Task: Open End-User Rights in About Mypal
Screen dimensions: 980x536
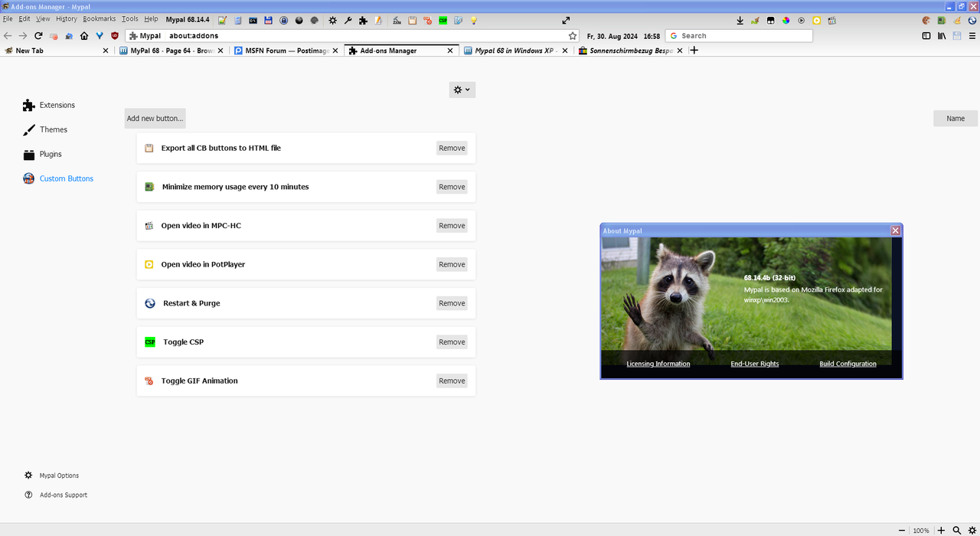Action: click(x=755, y=364)
